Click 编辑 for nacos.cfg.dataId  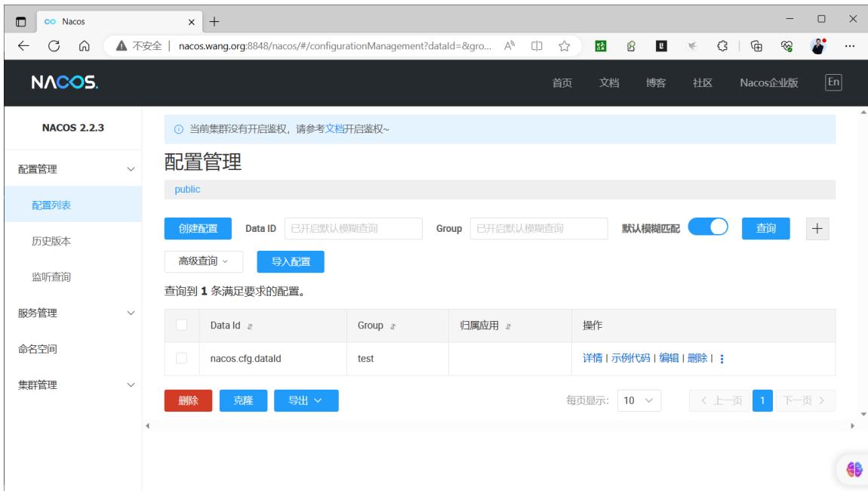[x=669, y=358]
